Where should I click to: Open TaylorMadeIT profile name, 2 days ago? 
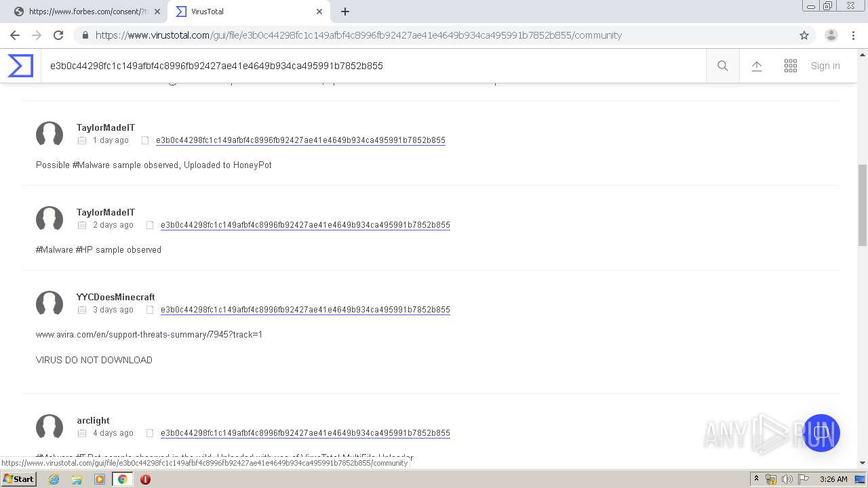(x=106, y=212)
